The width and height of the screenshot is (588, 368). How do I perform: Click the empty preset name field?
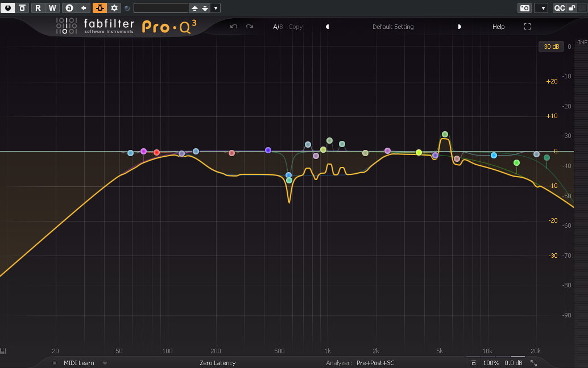pyautogui.click(x=162, y=8)
